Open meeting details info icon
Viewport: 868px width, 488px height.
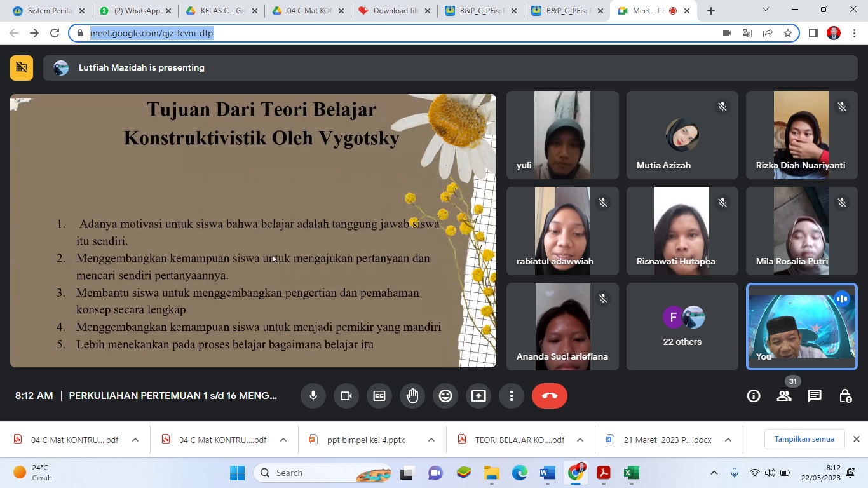tap(754, 396)
